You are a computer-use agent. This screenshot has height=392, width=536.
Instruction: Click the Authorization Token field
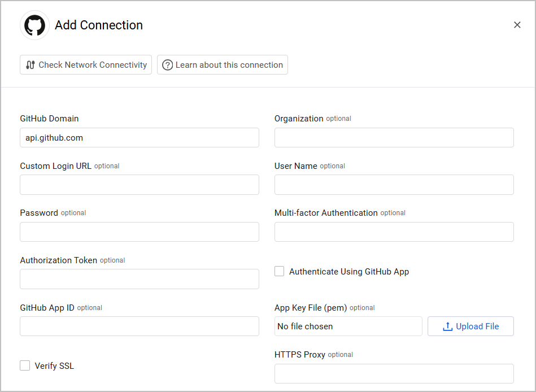tap(140, 279)
